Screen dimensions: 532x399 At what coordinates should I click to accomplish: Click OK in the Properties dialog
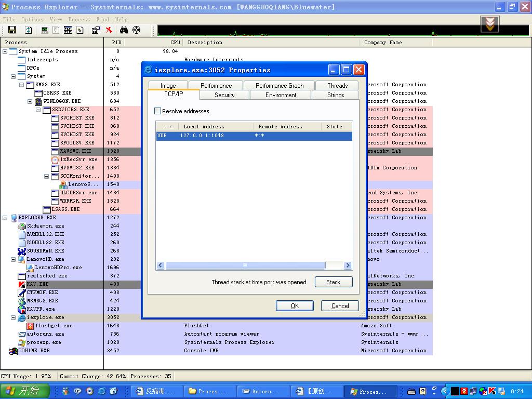295,306
